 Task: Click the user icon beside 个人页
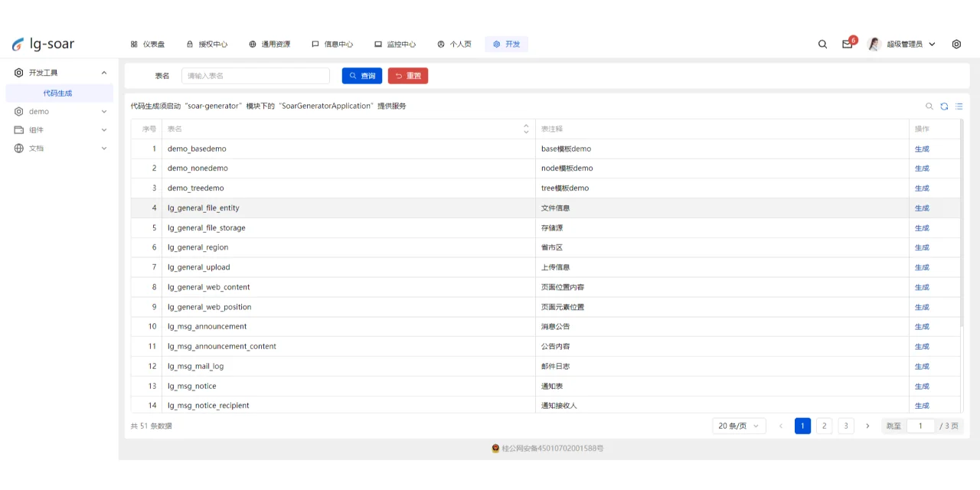439,44
